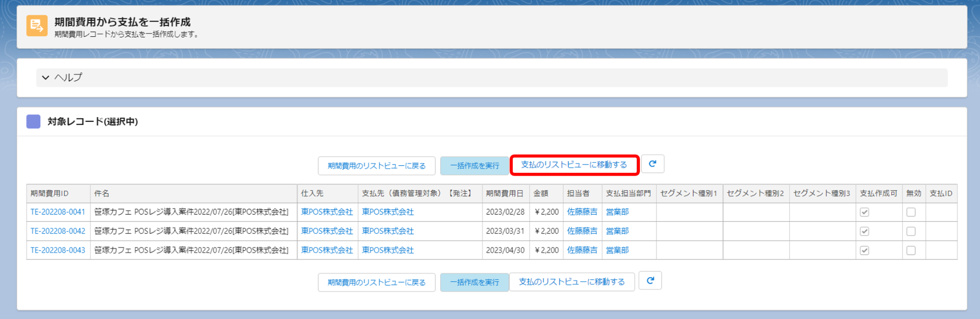This screenshot has height=319, width=980.
Task: Click 件名 text in row TE-202208-0043
Action: [x=191, y=250]
